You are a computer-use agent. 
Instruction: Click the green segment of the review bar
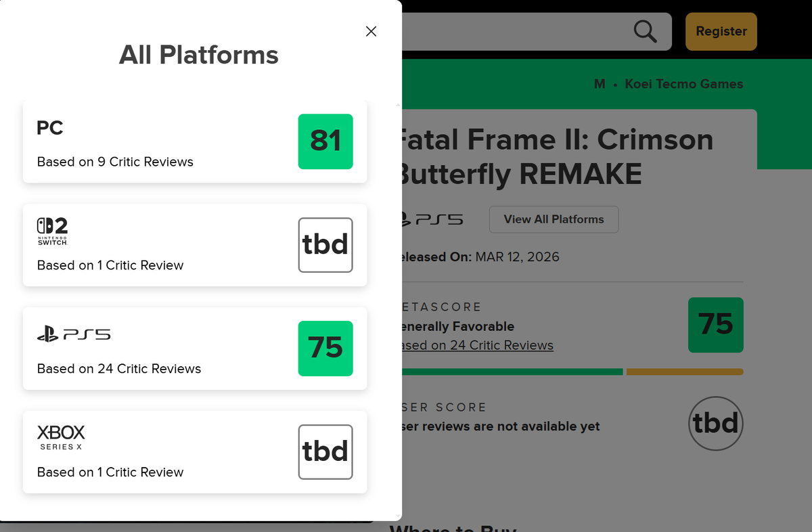tap(512, 372)
